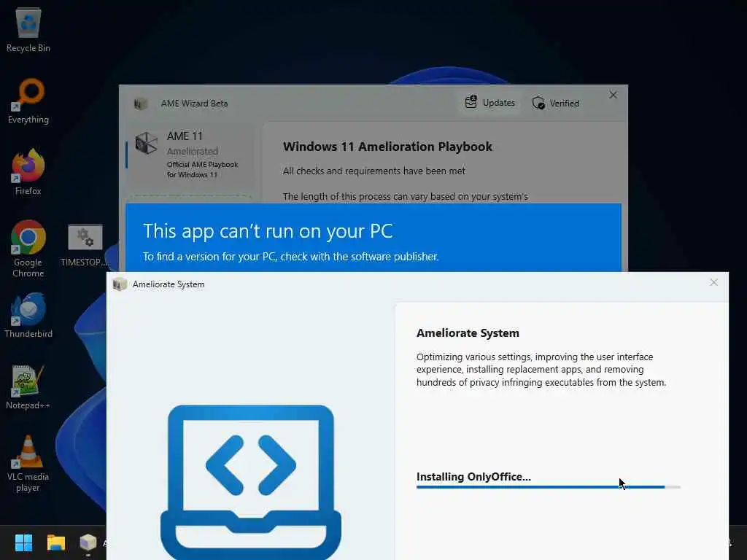Close the Ameliorate System window

(x=713, y=282)
